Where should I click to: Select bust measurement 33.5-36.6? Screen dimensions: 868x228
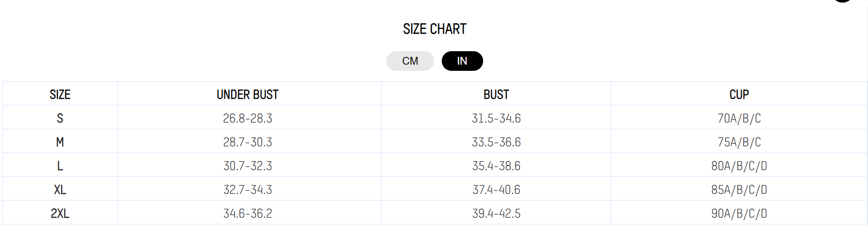point(496,142)
